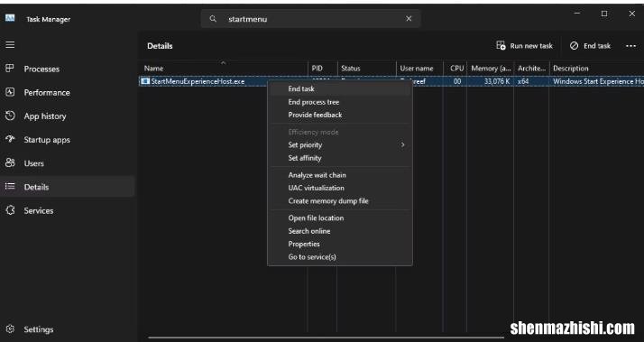Click the Windows Start Experience Host description

coord(598,81)
